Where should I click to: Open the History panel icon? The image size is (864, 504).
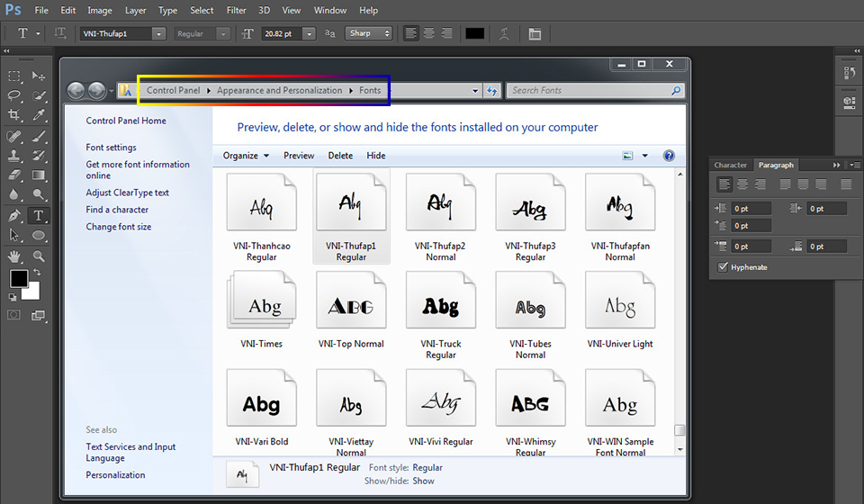(x=849, y=73)
